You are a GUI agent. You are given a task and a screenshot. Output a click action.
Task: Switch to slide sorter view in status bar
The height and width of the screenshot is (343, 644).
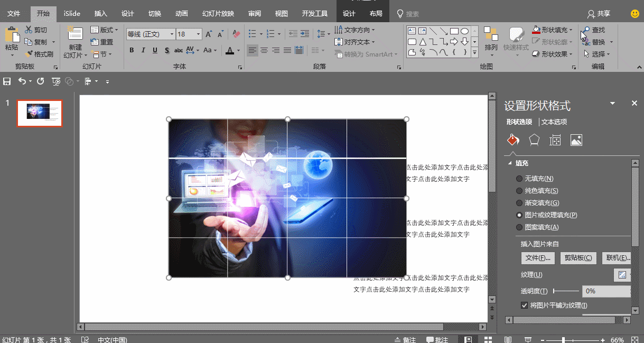pyautogui.click(x=488, y=339)
